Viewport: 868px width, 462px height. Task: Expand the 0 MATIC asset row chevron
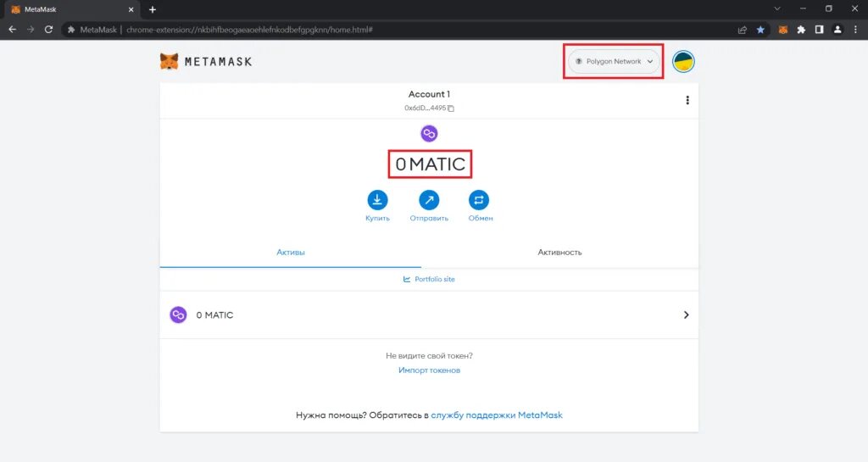[687, 314]
